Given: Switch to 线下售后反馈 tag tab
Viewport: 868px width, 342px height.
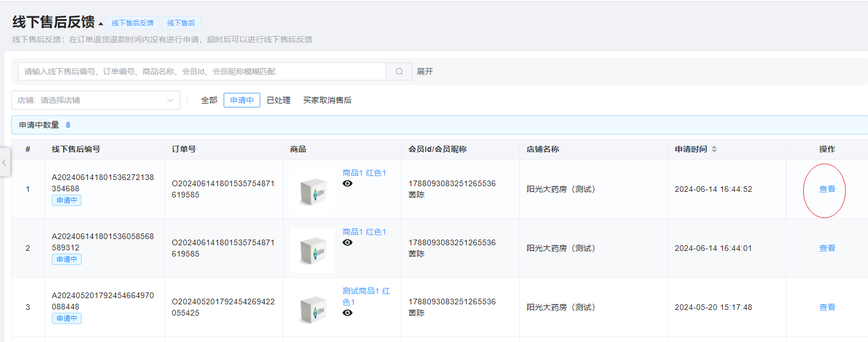Looking at the screenshot, I should tap(132, 23).
